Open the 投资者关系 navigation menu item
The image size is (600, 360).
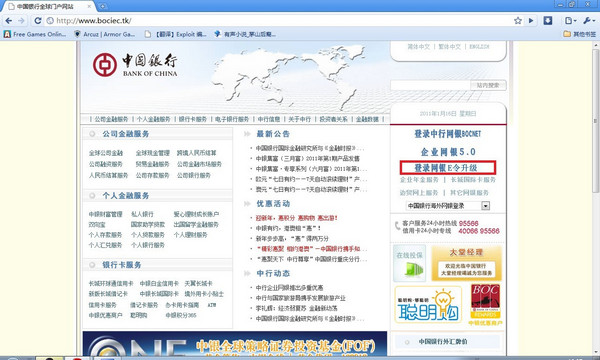click(333, 119)
